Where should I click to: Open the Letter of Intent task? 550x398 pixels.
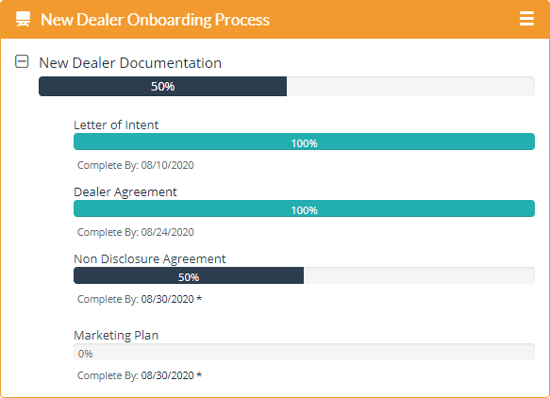point(116,125)
